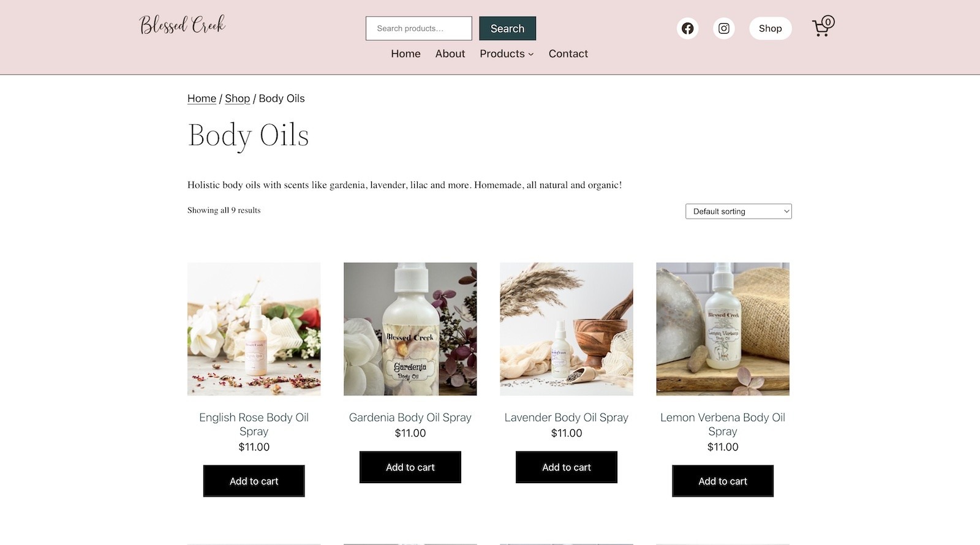
Task: Navigate to the Contact page
Action: click(x=568, y=54)
